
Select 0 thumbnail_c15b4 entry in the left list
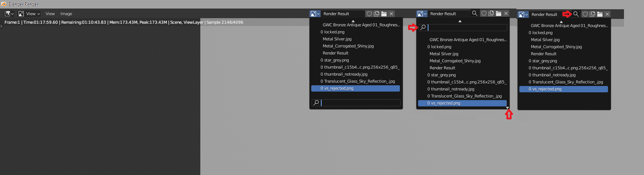tap(356, 67)
